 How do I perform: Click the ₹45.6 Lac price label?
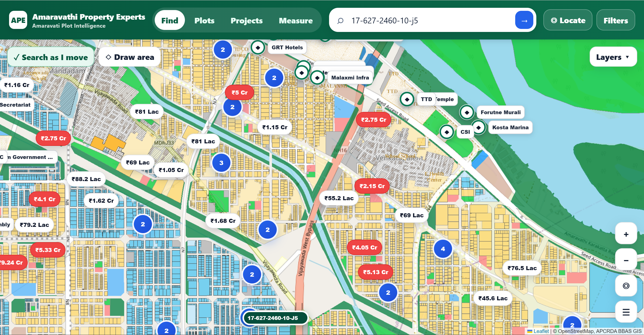tap(493, 298)
